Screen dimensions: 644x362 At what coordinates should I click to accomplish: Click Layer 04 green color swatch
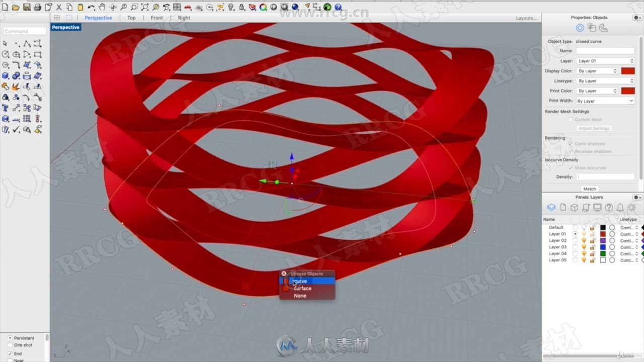[603, 253]
